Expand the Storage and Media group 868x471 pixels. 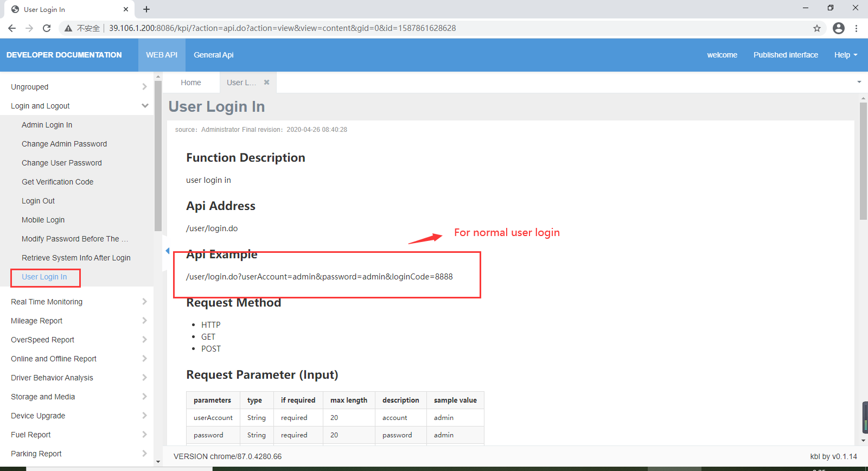coord(77,397)
